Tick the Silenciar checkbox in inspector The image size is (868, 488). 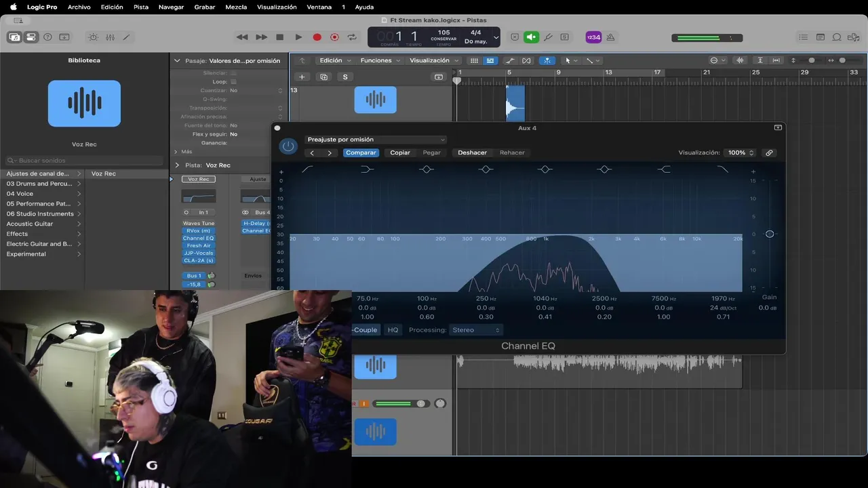click(x=233, y=73)
